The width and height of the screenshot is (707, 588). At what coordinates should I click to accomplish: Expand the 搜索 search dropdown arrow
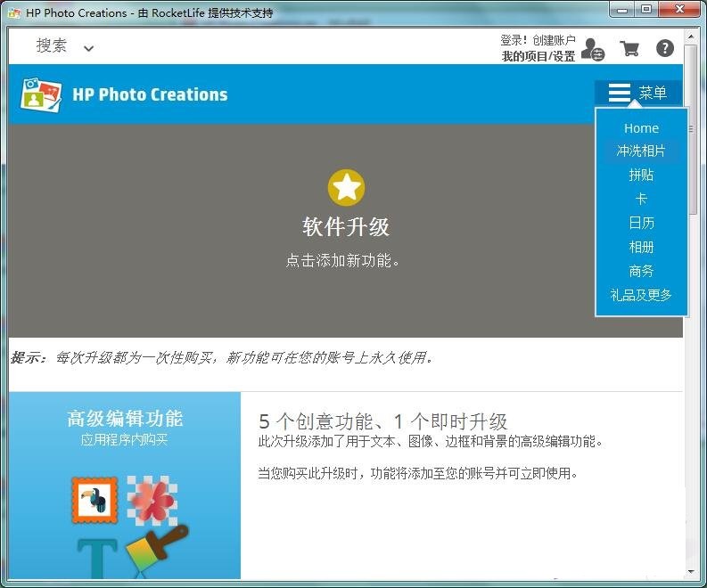coord(88,49)
